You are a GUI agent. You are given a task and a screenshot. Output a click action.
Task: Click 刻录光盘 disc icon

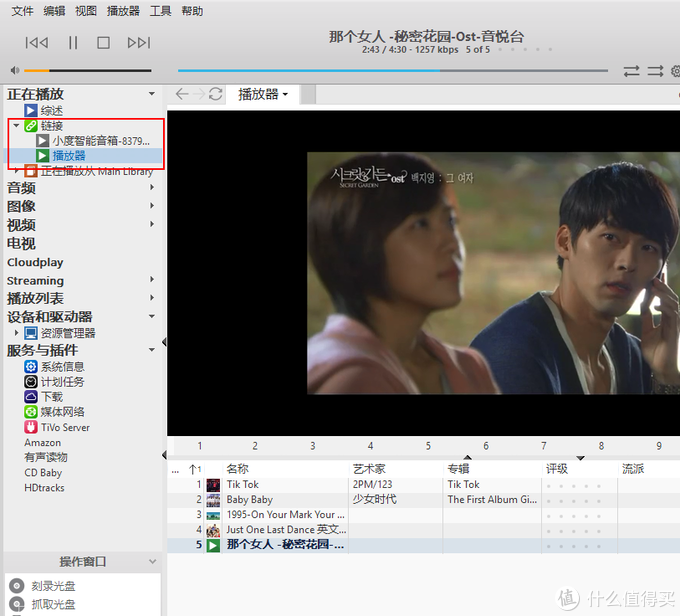pyautogui.click(x=17, y=586)
